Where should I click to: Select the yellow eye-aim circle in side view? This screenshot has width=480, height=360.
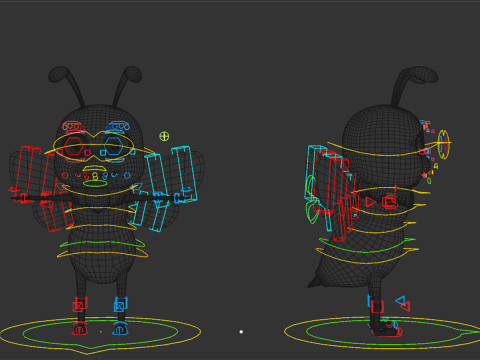point(443,144)
